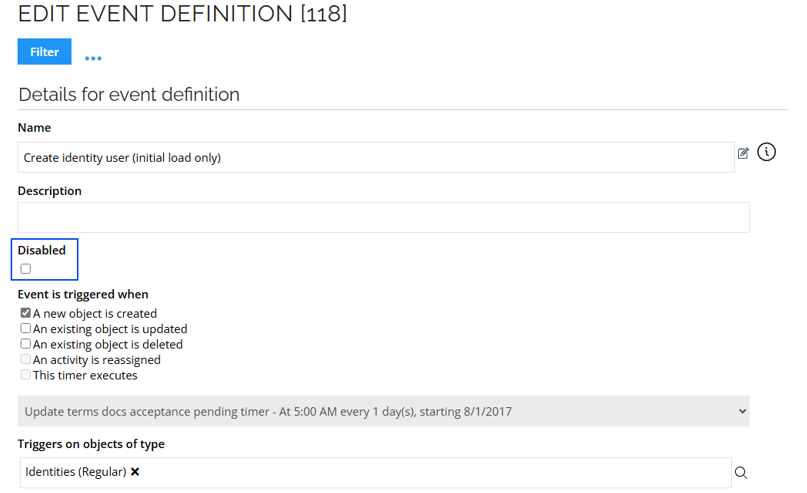This screenshot has height=493, width=807.
Task: Click the Filter button
Action: pyautogui.click(x=44, y=52)
